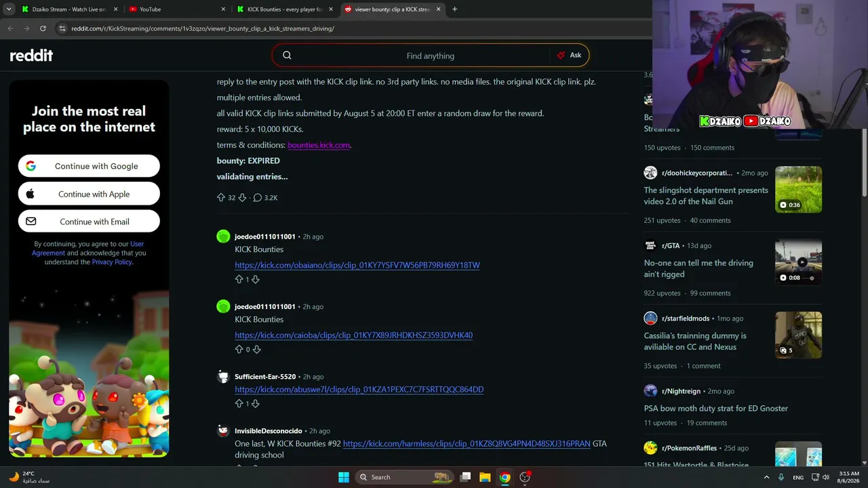Upvote Sufficient-Ear-5520's comment

(x=239, y=403)
